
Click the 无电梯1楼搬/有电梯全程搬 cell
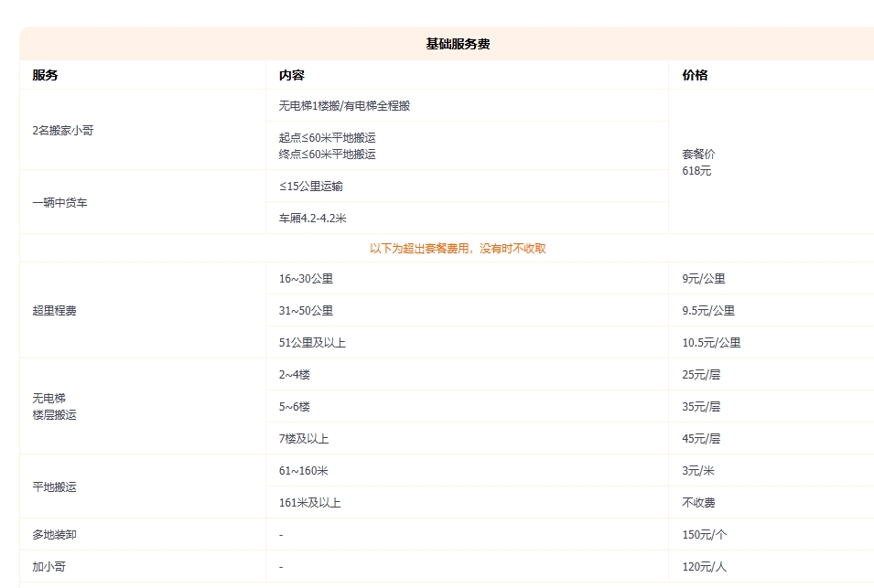[x=342, y=105]
